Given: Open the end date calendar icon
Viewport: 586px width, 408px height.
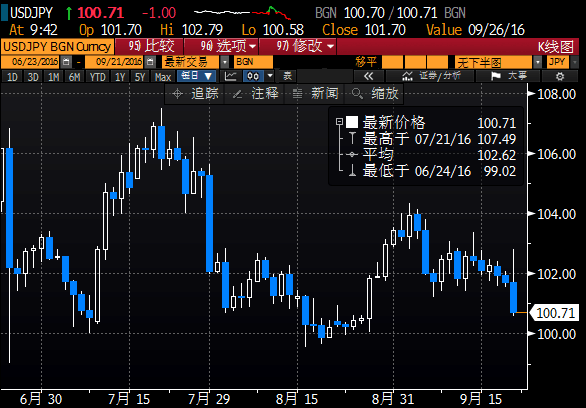Looking at the screenshot, I should pos(150,62).
